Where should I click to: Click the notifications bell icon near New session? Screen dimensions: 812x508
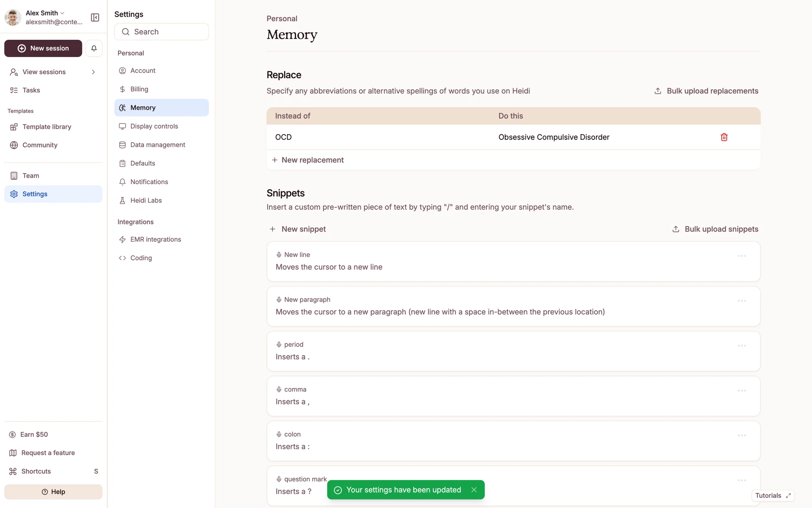click(x=94, y=48)
